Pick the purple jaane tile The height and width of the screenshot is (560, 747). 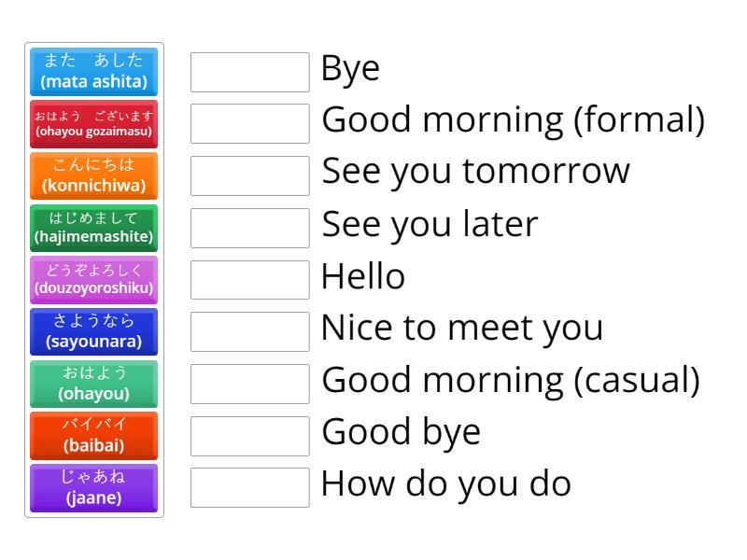click(x=93, y=487)
